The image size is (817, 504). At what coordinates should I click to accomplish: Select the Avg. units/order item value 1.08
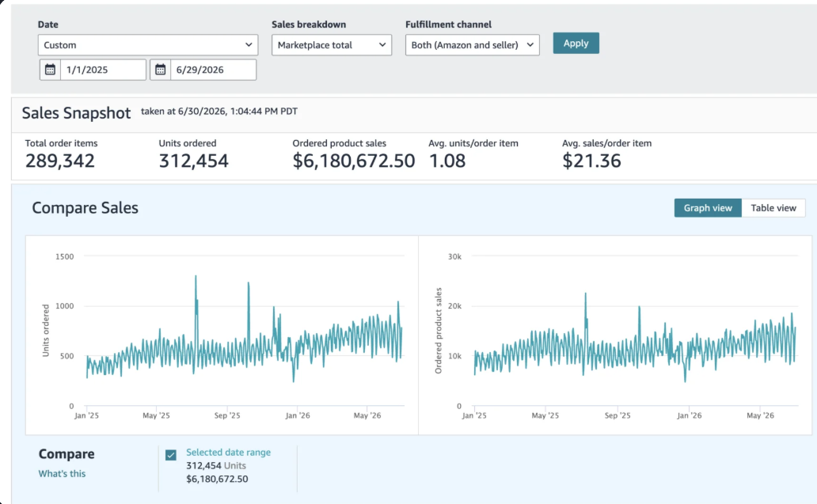click(x=447, y=161)
